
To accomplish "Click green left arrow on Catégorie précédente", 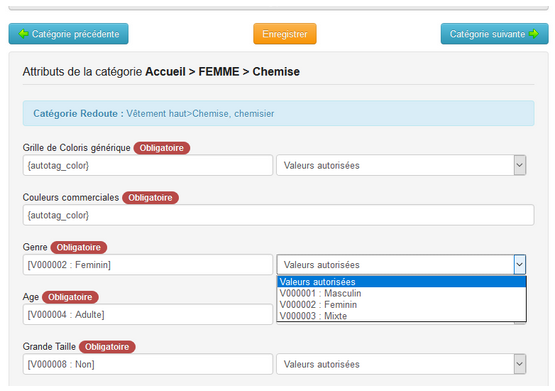I will coord(23,34).
